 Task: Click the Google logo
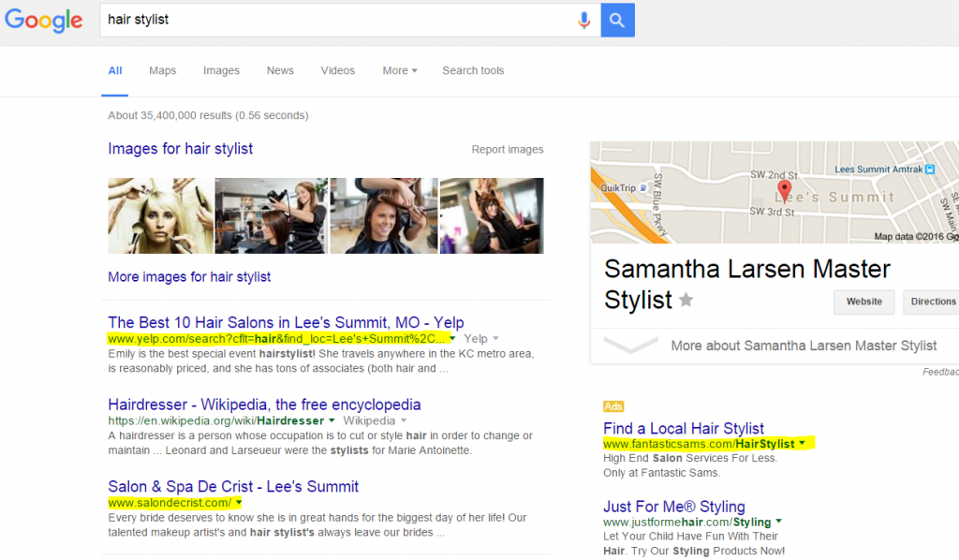coord(43,21)
